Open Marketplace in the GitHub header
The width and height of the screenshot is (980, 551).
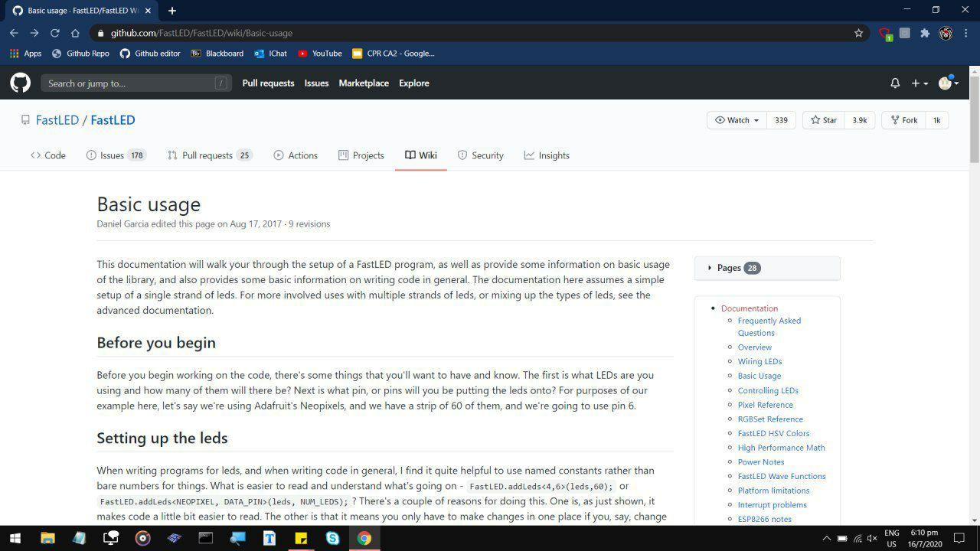364,83
